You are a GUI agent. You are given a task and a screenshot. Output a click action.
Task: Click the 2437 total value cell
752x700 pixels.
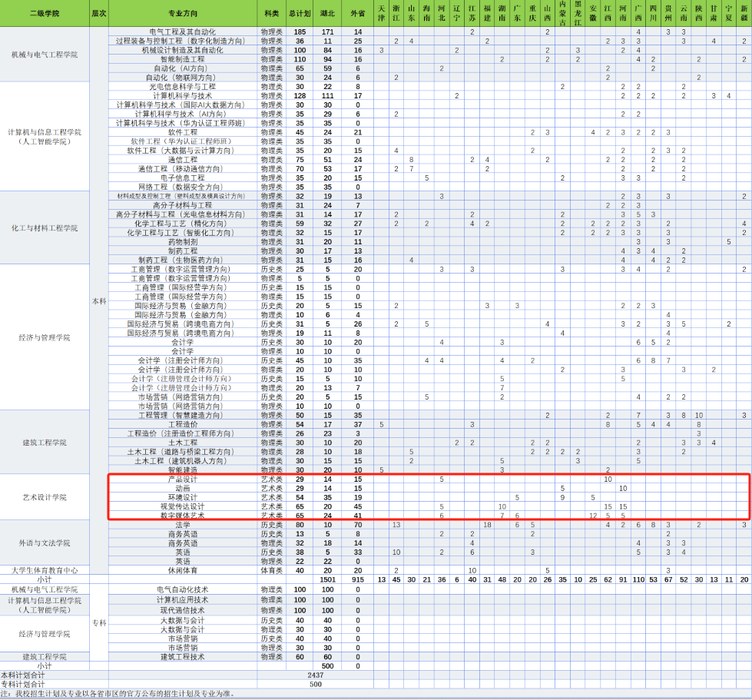coord(315,675)
